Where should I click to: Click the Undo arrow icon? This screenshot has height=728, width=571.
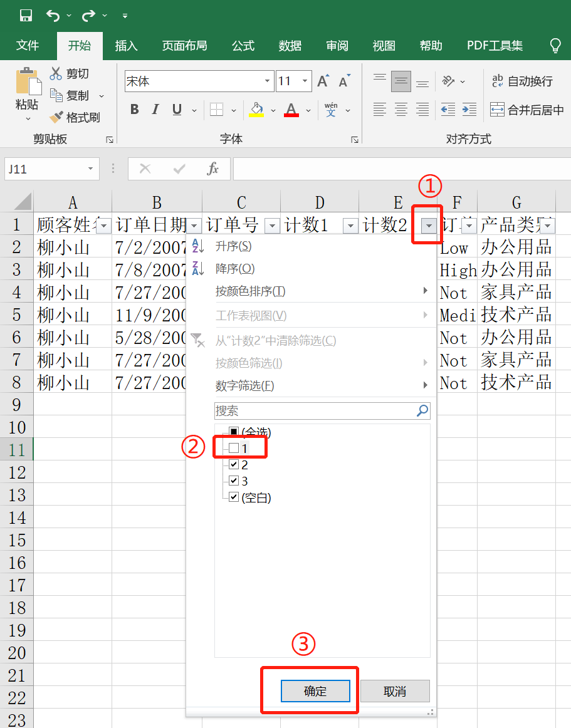[53, 16]
